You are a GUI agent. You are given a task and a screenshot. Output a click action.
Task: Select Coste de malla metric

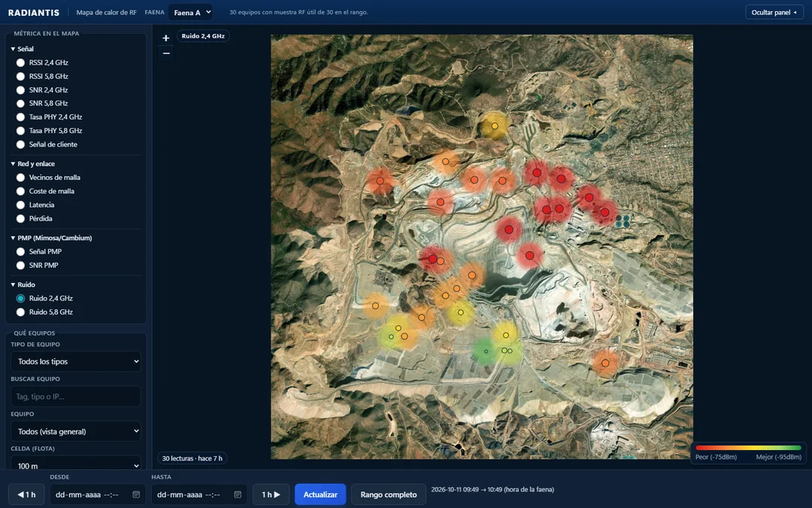pos(20,191)
